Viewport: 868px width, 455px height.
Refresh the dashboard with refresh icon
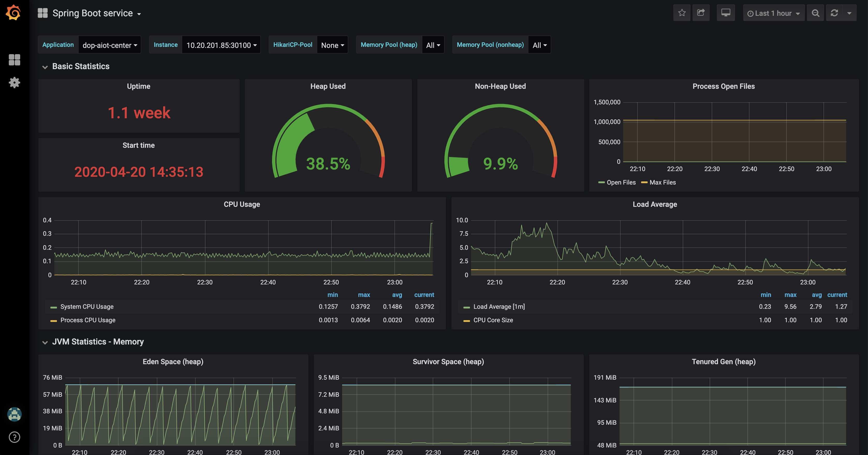coord(834,13)
